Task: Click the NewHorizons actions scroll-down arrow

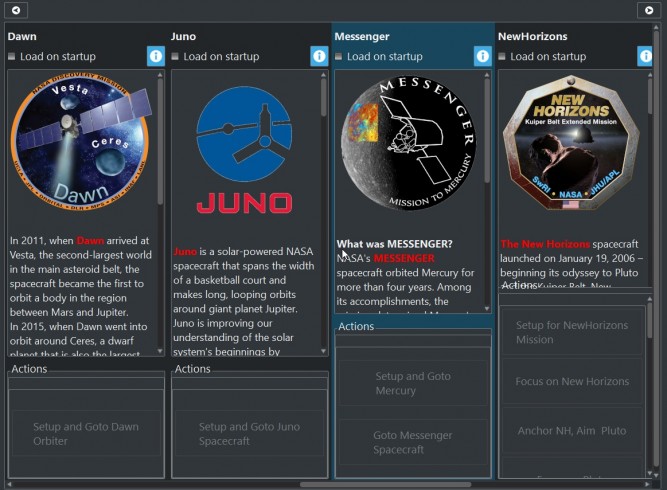Action: click(650, 473)
